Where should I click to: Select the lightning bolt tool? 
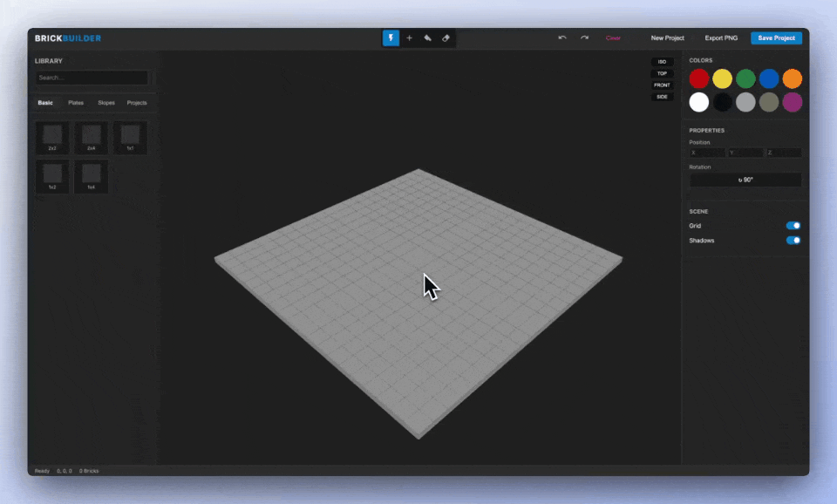pyautogui.click(x=391, y=38)
